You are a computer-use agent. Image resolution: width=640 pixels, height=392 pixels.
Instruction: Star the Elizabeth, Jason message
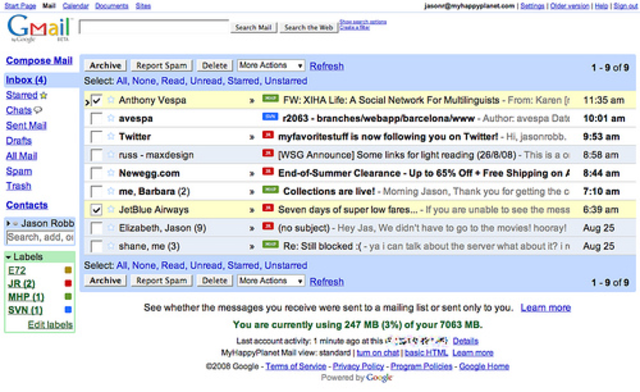pos(111,227)
